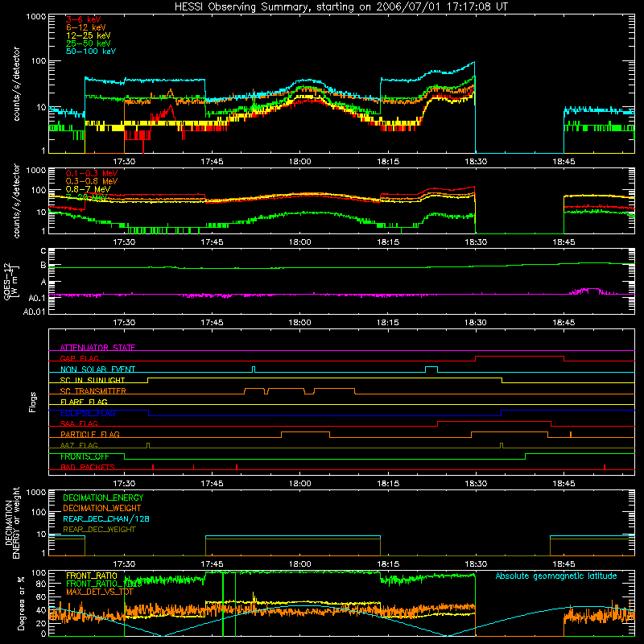This screenshot has height=644, width=644.
Task: Pick the REAR_DEC_CHAN/128 legend label
Action: pyautogui.click(x=106, y=518)
